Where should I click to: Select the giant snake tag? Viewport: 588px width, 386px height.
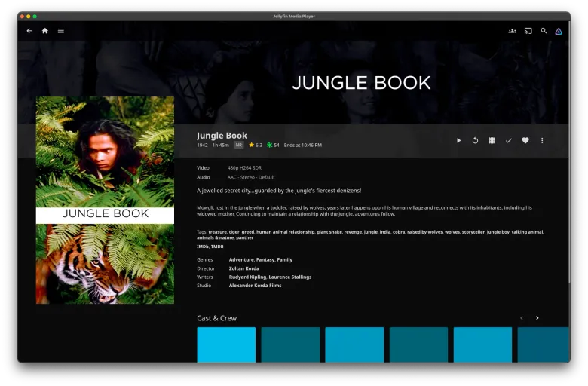pyautogui.click(x=329, y=232)
